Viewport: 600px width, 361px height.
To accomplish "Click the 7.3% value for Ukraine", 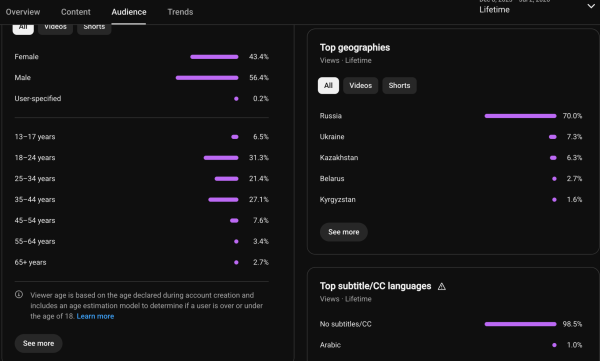I will click(574, 137).
